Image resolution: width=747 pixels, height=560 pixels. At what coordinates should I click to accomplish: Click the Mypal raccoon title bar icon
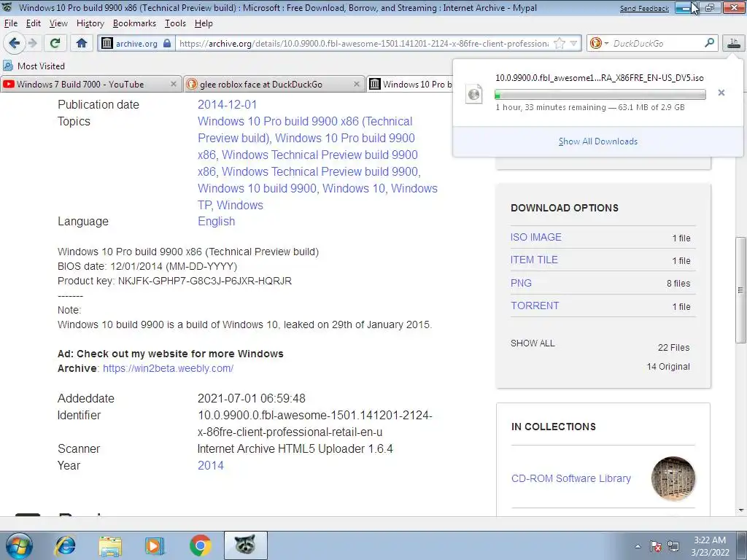pos(7,7)
